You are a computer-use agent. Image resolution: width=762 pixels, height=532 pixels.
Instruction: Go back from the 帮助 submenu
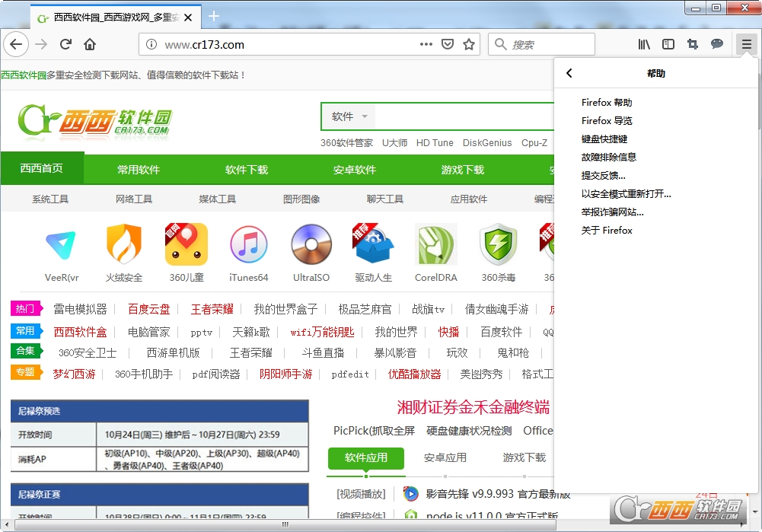coord(569,73)
